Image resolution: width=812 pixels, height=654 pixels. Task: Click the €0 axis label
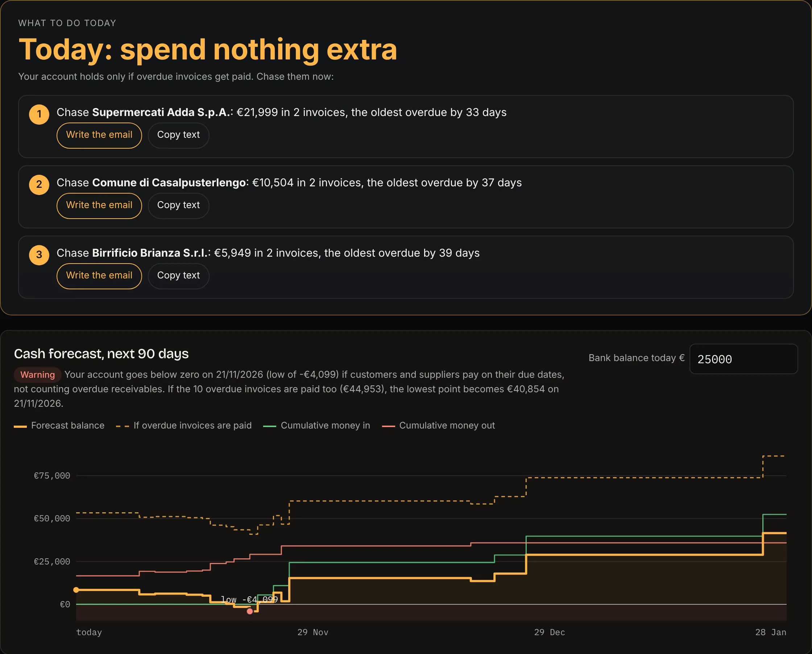pos(65,604)
